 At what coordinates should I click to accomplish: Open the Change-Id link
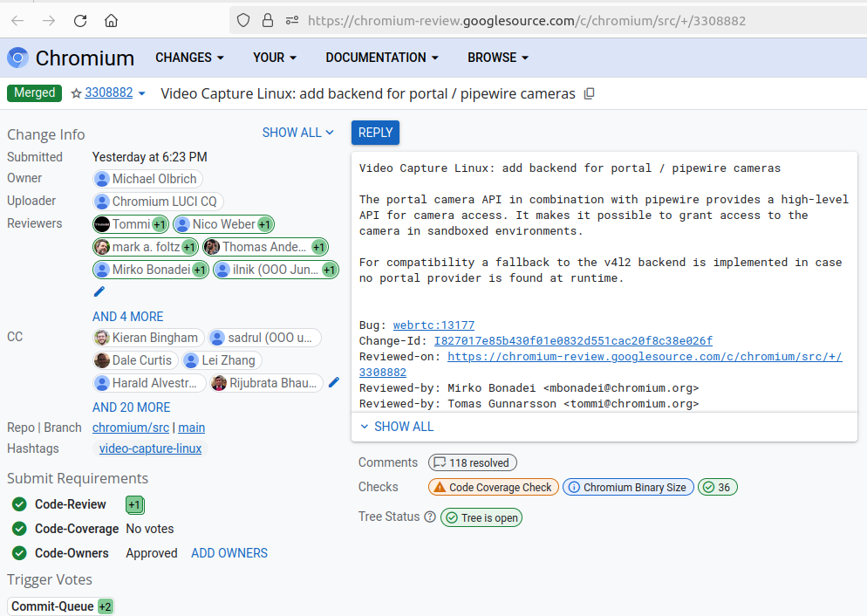[x=573, y=340]
